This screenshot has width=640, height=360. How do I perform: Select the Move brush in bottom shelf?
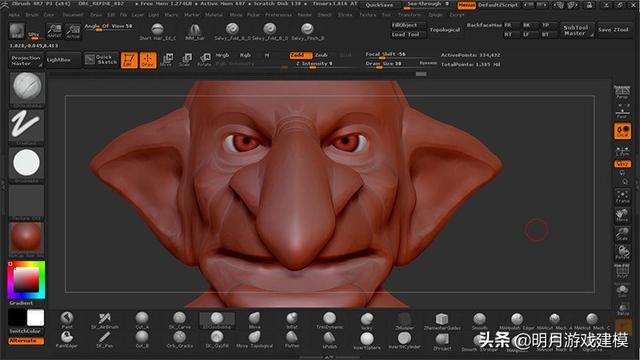click(254, 320)
